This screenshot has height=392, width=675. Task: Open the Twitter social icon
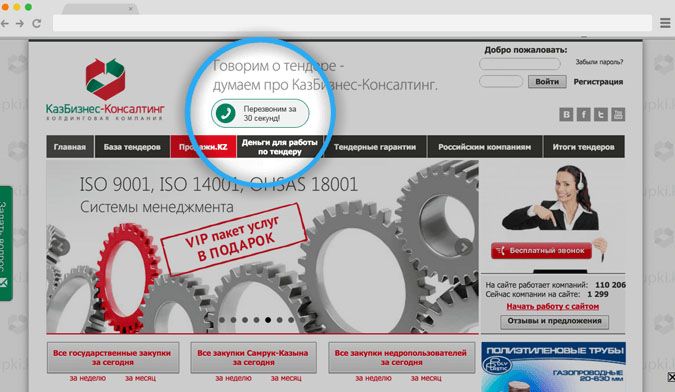pos(601,114)
